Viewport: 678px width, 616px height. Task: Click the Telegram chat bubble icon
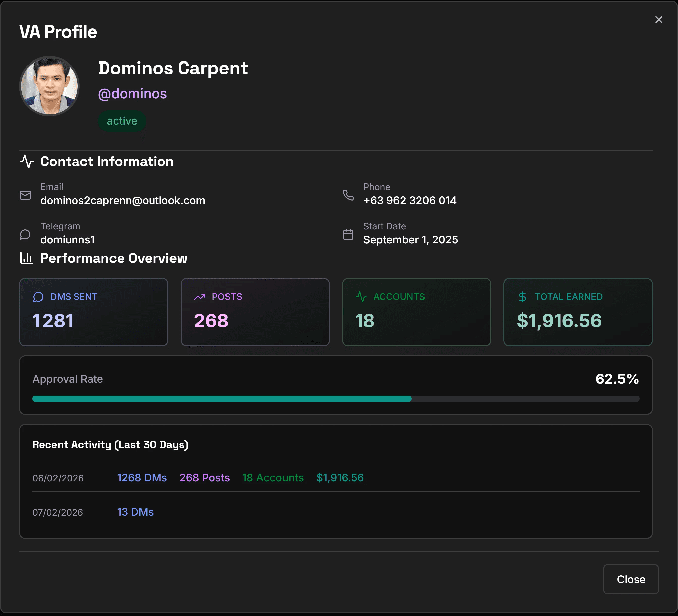tap(25, 234)
